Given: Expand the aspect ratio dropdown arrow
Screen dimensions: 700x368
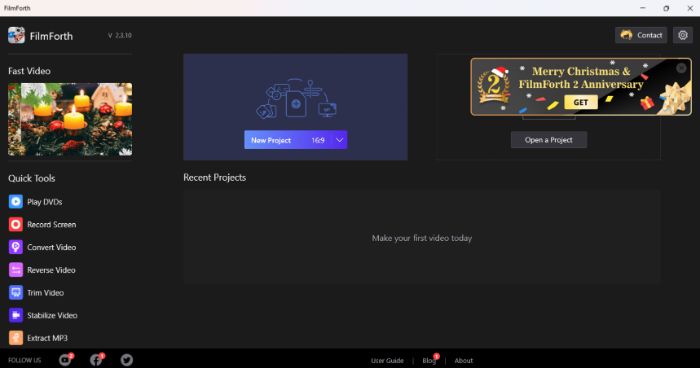Looking at the screenshot, I should [340, 140].
